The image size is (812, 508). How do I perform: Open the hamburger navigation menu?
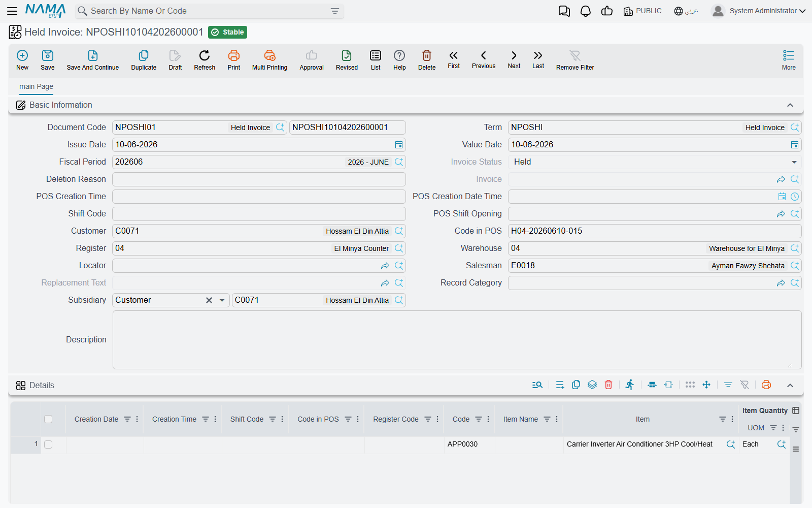pyautogui.click(x=12, y=11)
